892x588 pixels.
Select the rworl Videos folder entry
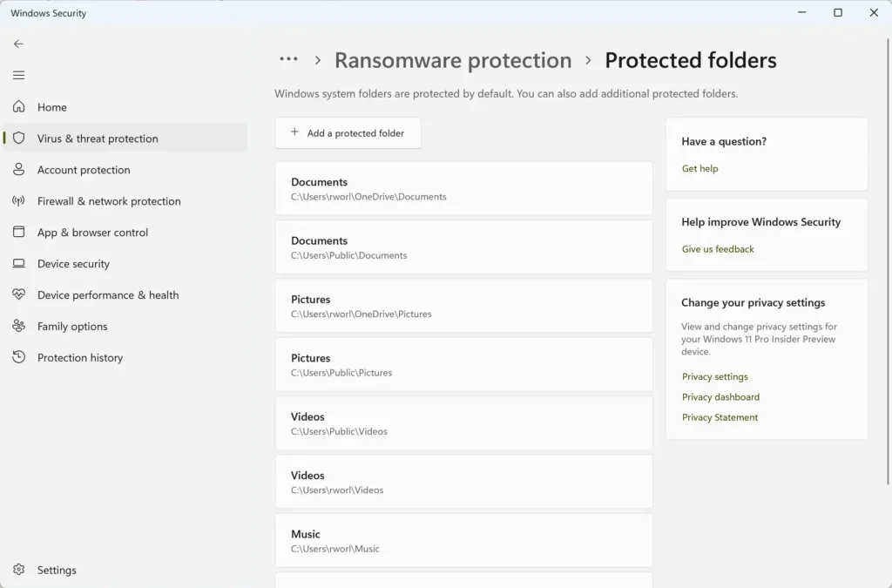[463, 482]
